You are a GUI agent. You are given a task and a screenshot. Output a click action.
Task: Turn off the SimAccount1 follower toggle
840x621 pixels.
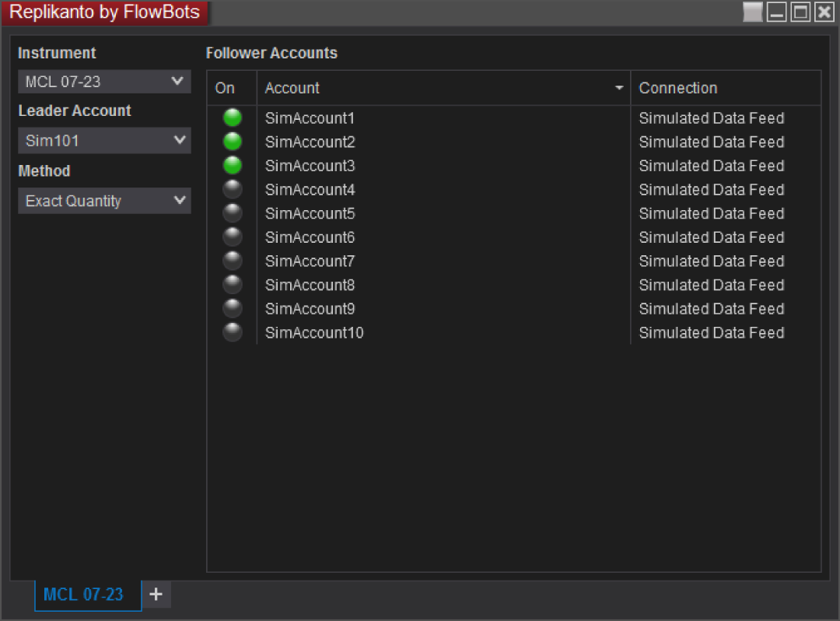pyautogui.click(x=233, y=118)
